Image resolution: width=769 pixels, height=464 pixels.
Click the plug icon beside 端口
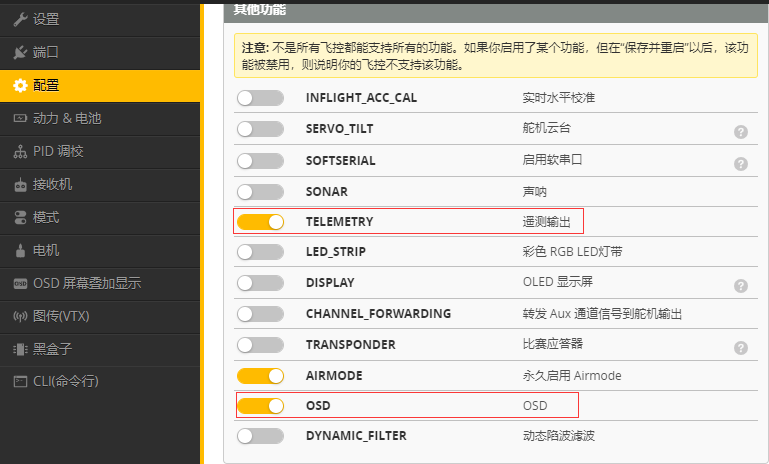coord(20,52)
